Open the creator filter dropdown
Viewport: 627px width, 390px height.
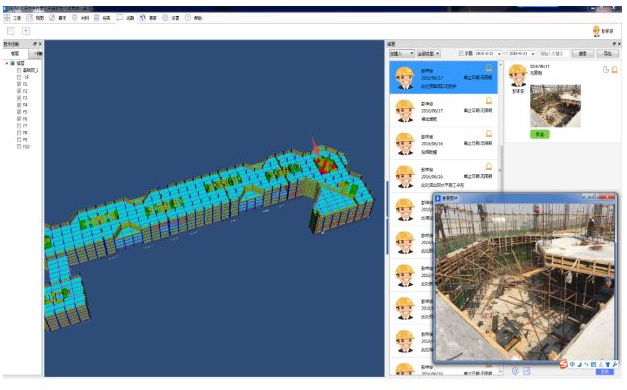[401, 53]
